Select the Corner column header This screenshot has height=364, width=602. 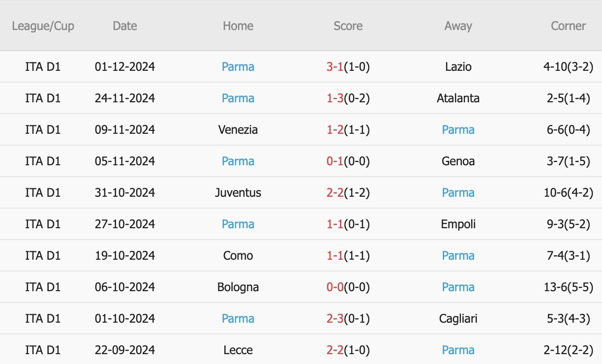pyautogui.click(x=569, y=26)
